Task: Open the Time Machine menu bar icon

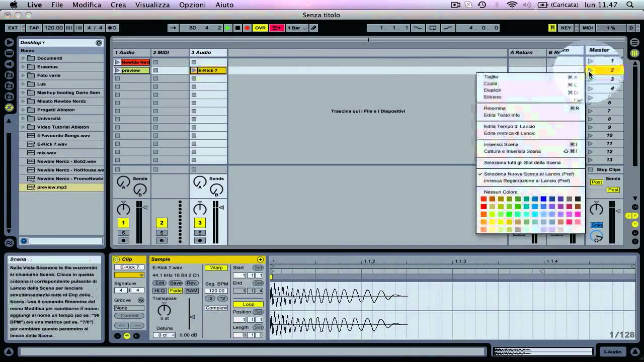Action: pyautogui.click(x=482, y=5)
